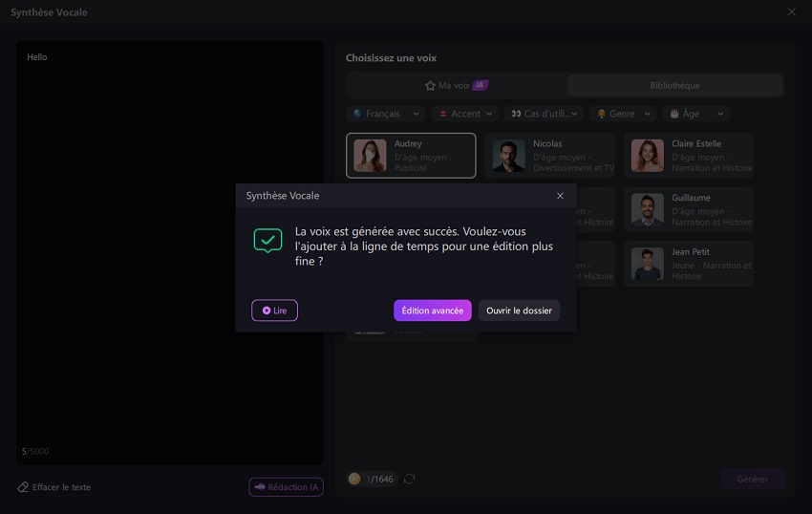Screen dimensions: 812x514
Task: Choose the Nicolas voice avatar
Action: [x=508, y=156]
